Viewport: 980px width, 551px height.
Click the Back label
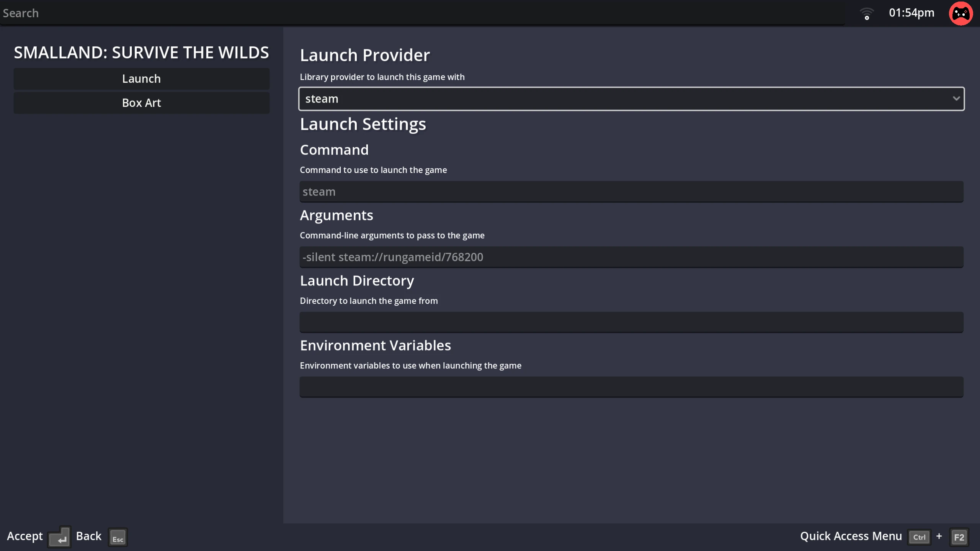89,536
